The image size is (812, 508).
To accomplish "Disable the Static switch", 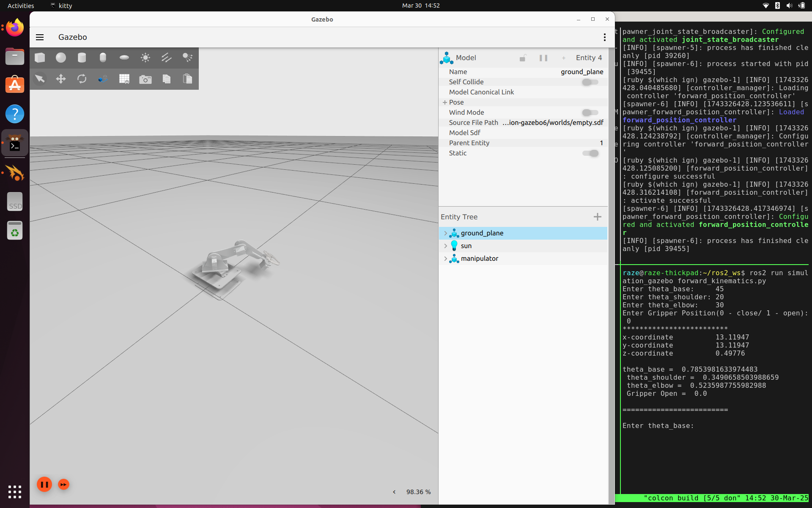I will pyautogui.click(x=590, y=153).
